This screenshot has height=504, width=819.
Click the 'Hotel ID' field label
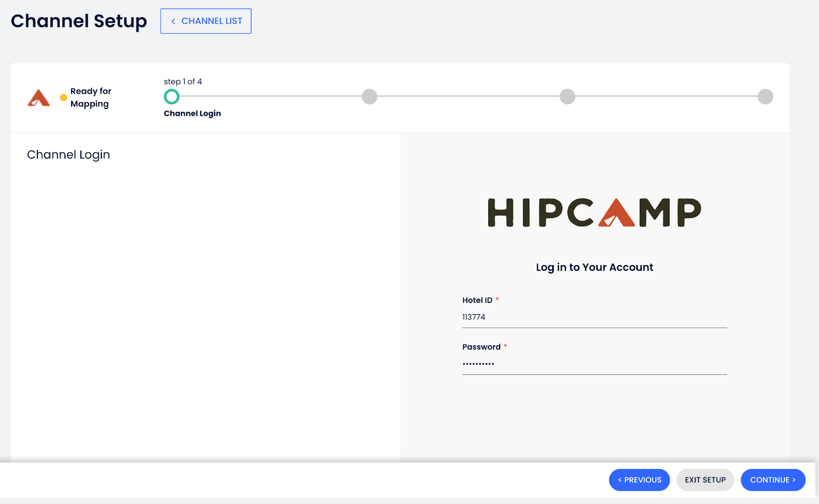pyautogui.click(x=477, y=300)
